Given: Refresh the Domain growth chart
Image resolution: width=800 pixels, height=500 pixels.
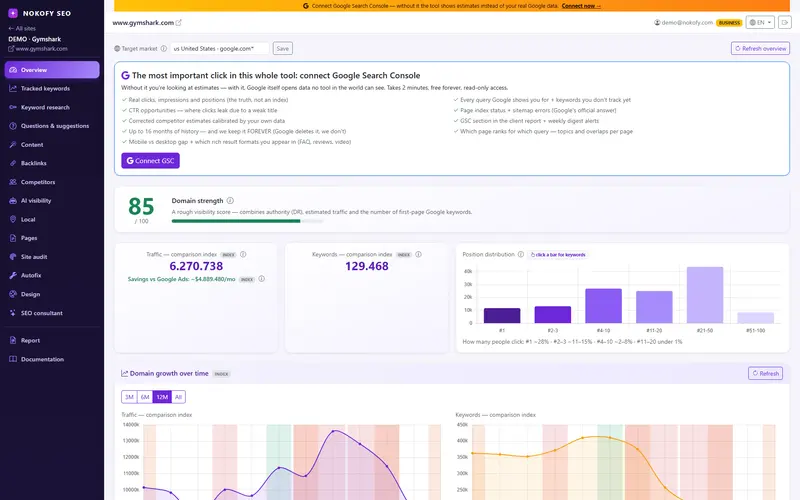Looking at the screenshot, I should 765,373.
